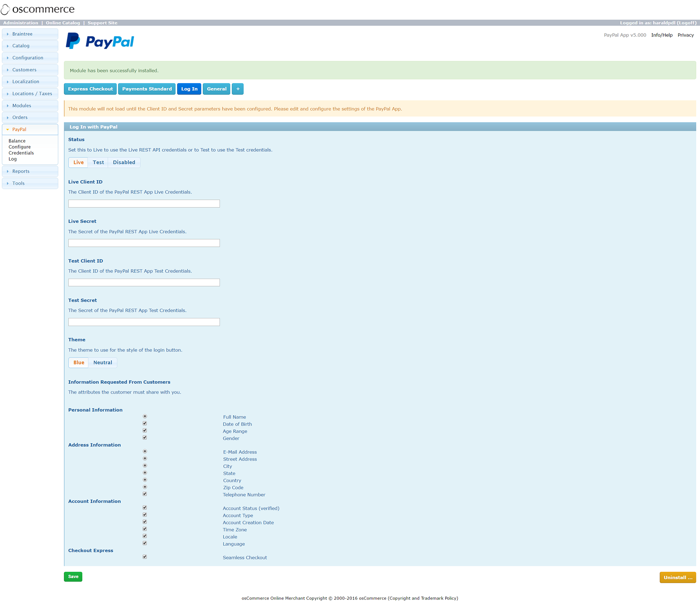700x606 pixels.
Task: Click the Logoff link
Action: (687, 23)
